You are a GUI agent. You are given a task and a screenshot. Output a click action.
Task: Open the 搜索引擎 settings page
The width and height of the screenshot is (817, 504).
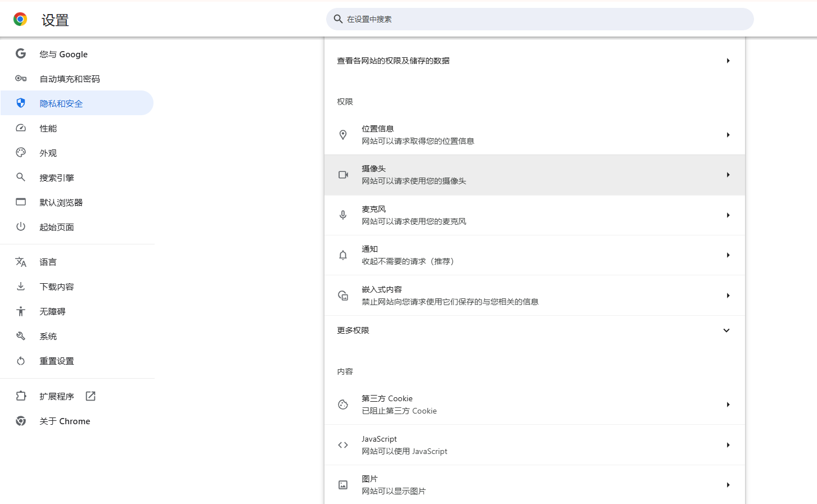[77, 177]
